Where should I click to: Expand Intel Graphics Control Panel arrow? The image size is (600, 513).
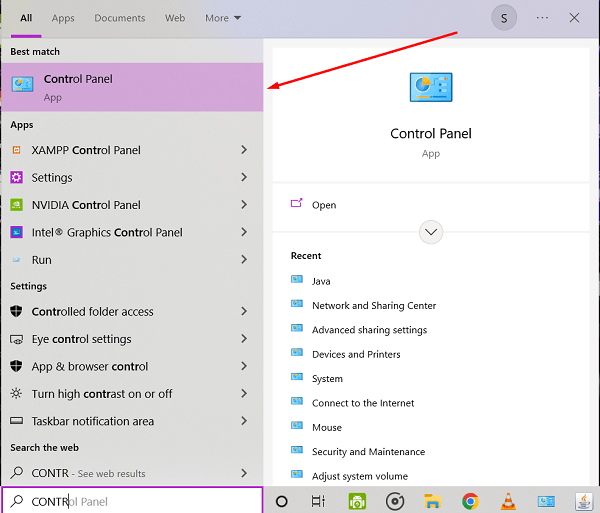[244, 232]
